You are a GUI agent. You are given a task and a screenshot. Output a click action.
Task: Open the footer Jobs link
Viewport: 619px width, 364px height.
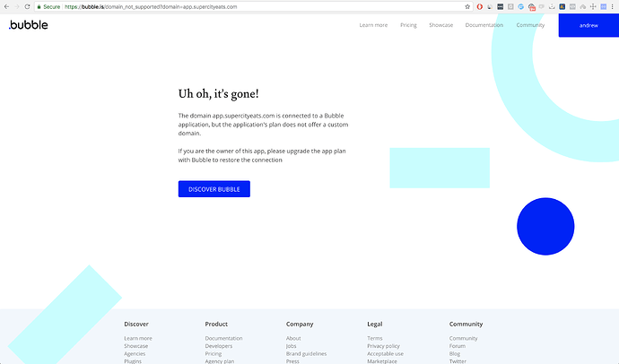point(291,346)
